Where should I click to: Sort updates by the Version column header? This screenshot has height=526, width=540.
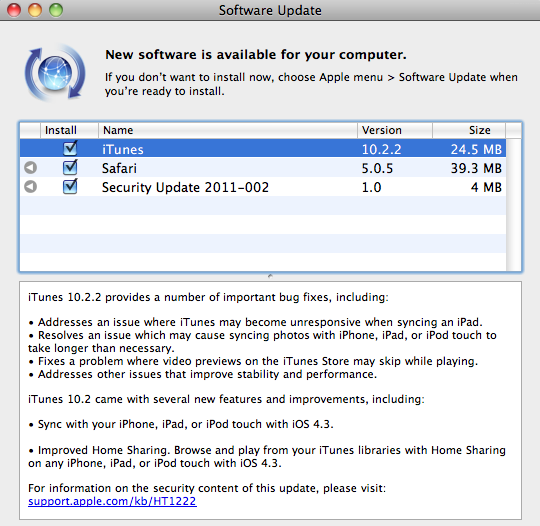395,130
